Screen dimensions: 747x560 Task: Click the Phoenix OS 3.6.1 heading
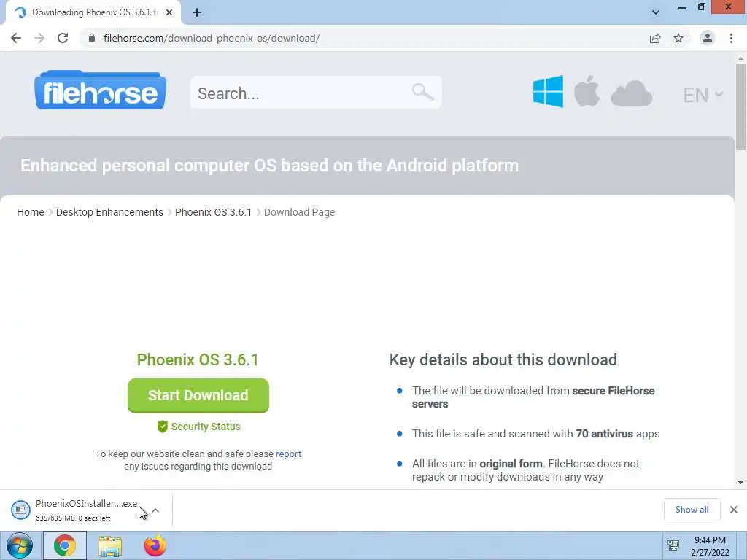198,359
